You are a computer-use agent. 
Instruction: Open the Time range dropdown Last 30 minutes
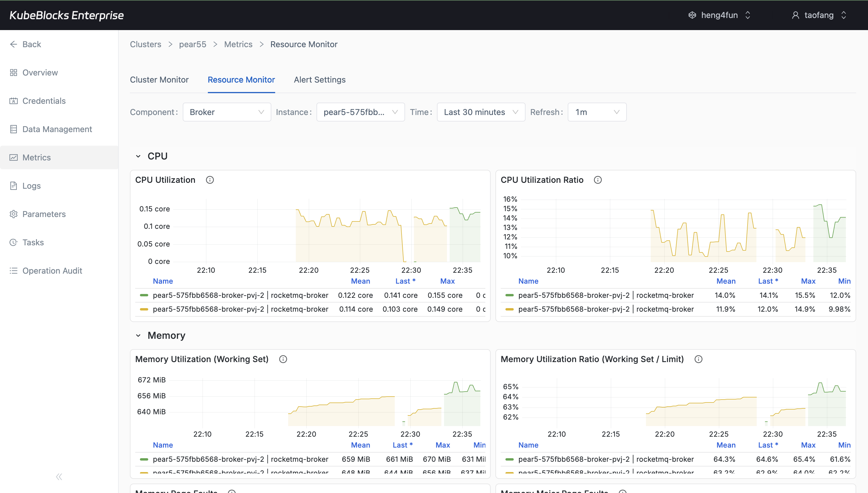click(x=481, y=112)
